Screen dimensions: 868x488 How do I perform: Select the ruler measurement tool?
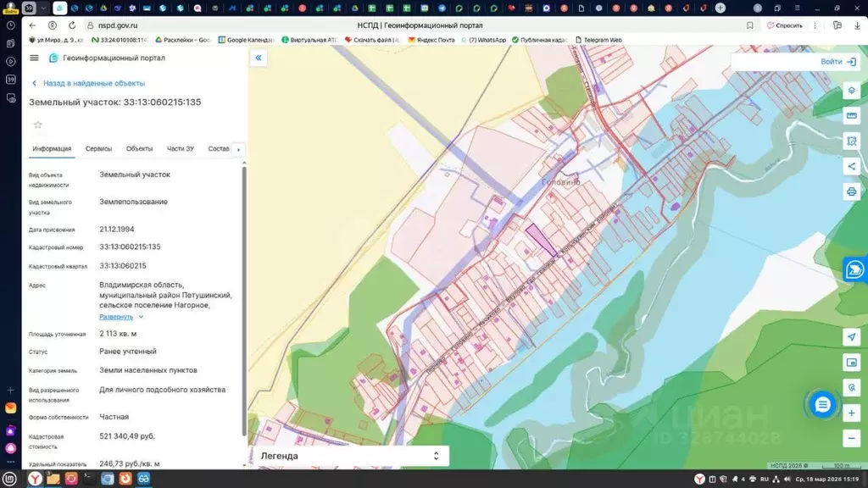(852, 115)
